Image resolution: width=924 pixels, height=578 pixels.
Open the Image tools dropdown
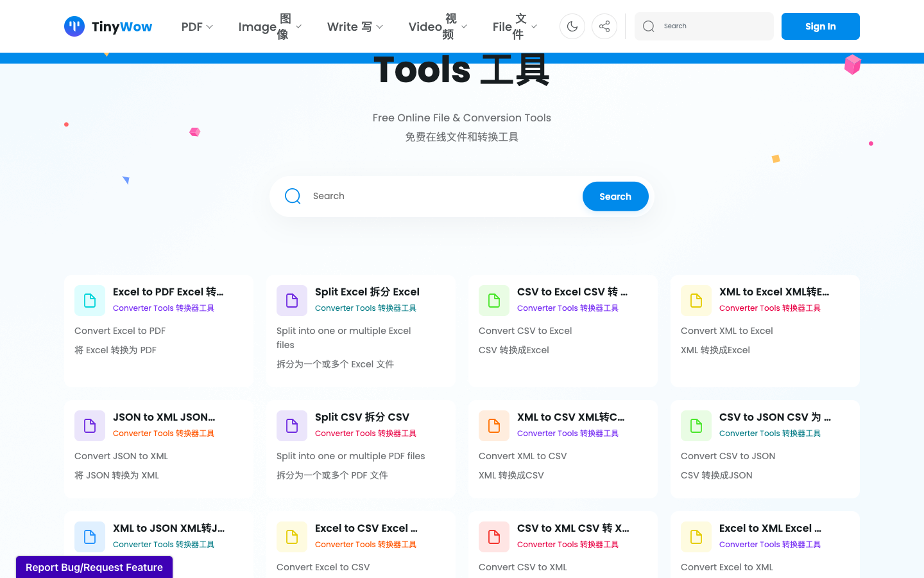coord(269,26)
